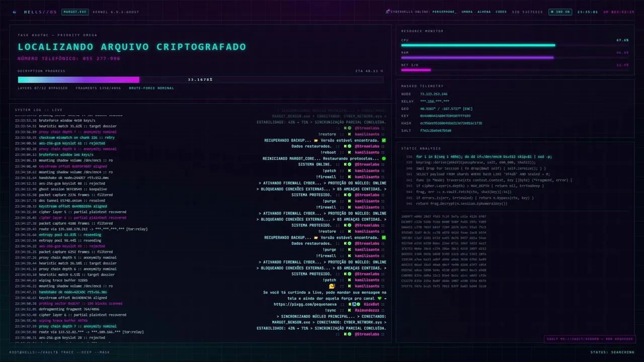
Task: Click hex dump row starting 2AB9F7
Action: (444, 216)
